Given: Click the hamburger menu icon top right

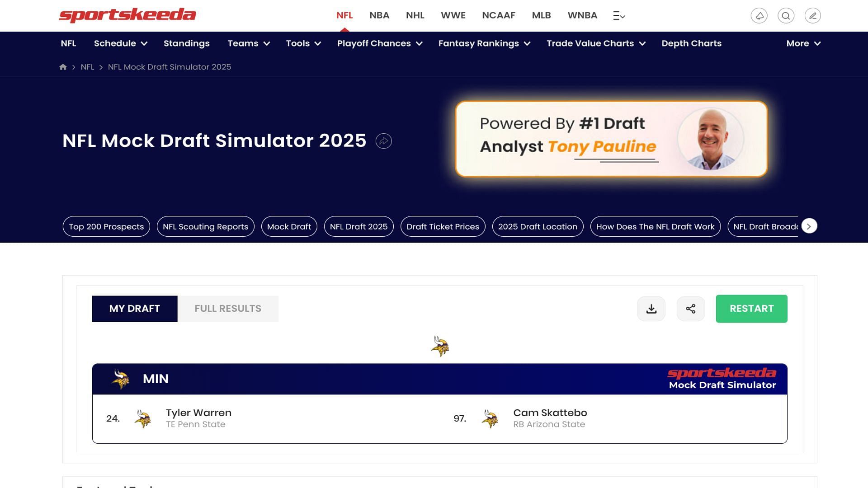Looking at the screenshot, I should pyautogui.click(x=619, y=15).
